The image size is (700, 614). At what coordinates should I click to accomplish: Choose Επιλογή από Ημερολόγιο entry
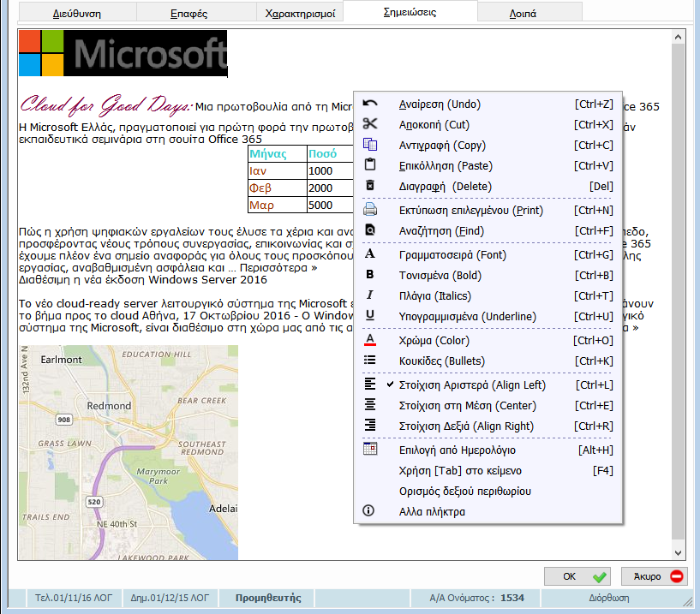coord(488,450)
